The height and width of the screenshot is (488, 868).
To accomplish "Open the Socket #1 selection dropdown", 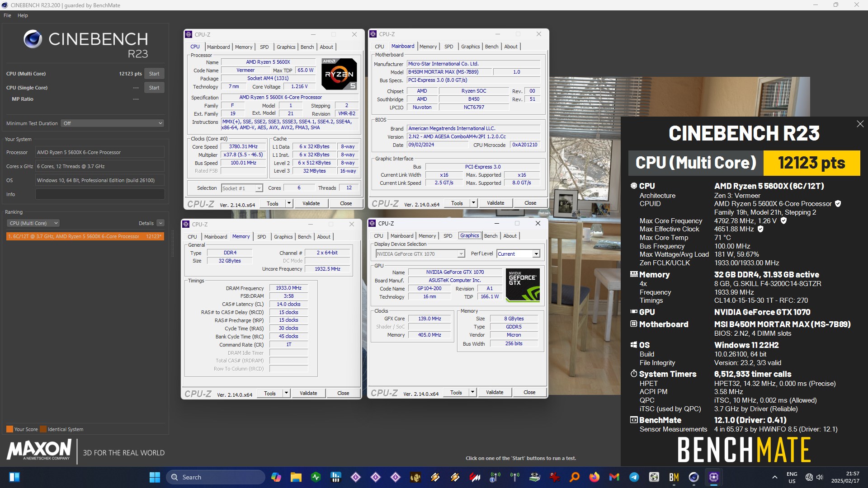I will (x=242, y=188).
